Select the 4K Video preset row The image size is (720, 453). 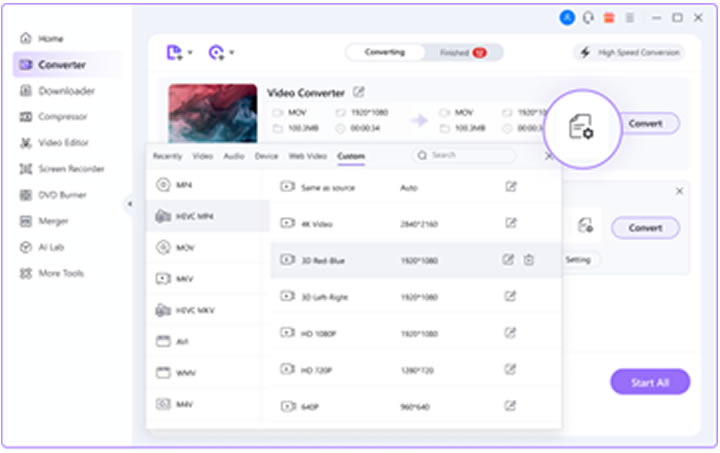click(416, 224)
